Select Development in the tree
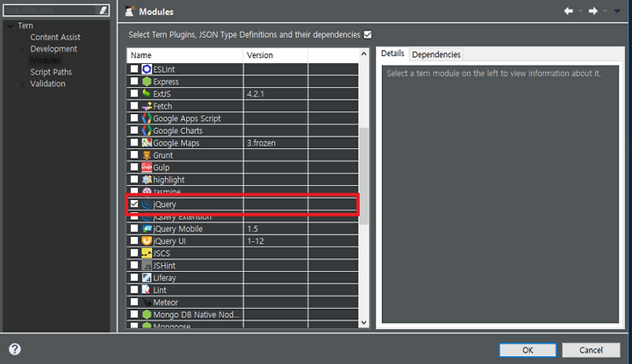The height and width of the screenshot is (364, 632). [x=54, y=49]
